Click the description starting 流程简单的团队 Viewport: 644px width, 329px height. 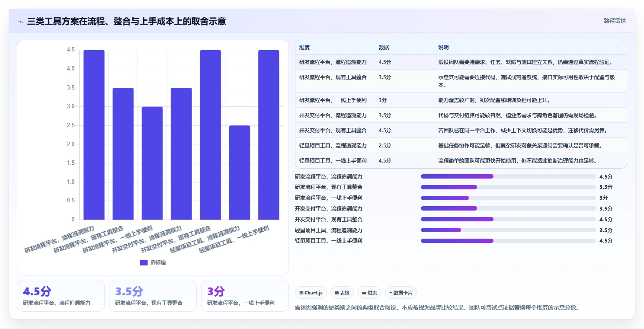pos(518,161)
